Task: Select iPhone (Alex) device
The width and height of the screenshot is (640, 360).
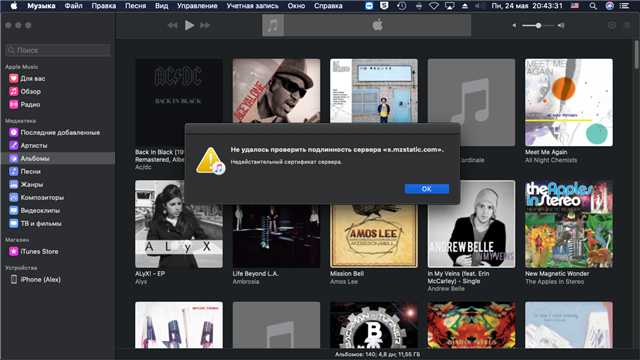Action: [x=58, y=279]
